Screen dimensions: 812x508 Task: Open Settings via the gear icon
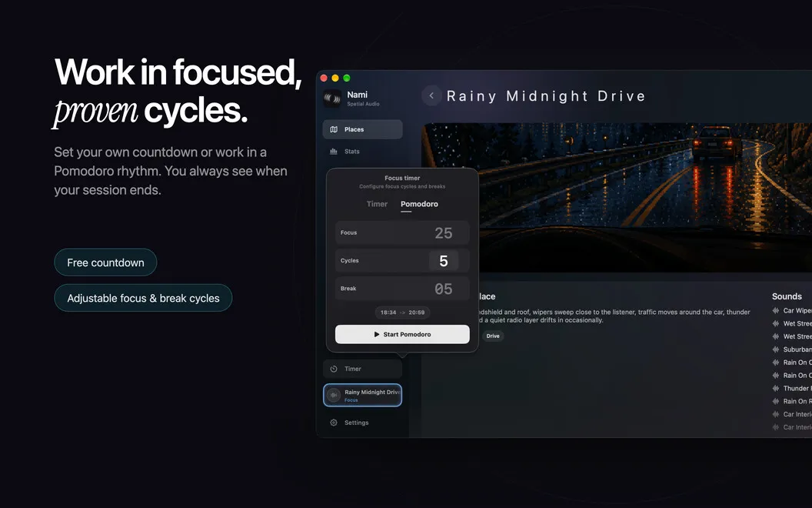pos(334,423)
